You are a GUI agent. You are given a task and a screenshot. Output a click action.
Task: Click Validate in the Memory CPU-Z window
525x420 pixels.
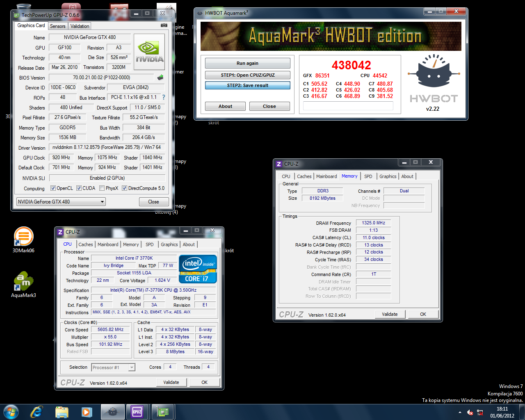[x=390, y=314]
